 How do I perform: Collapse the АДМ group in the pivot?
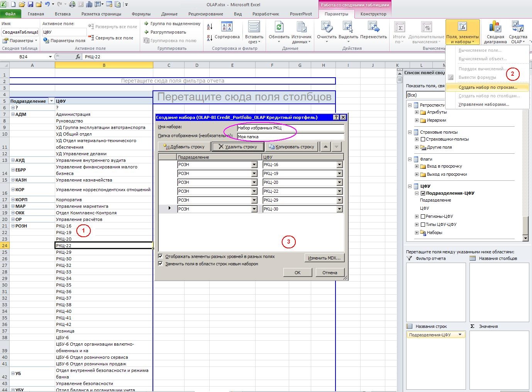[x=13, y=114]
